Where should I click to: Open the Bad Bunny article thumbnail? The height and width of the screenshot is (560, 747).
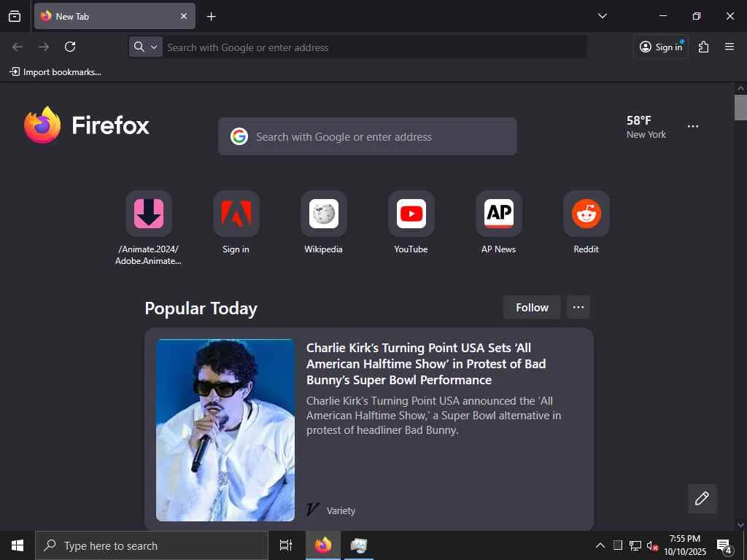pyautogui.click(x=225, y=430)
